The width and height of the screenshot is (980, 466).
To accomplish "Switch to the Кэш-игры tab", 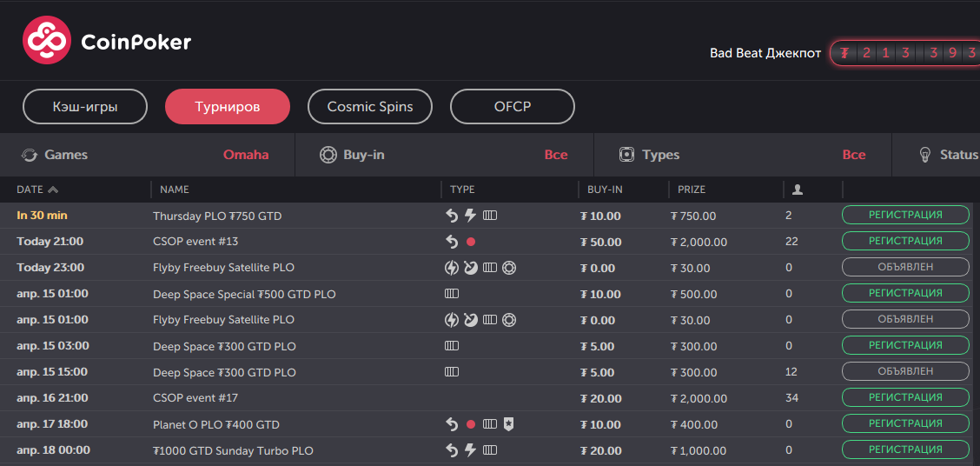I will pyautogui.click(x=84, y=107).
